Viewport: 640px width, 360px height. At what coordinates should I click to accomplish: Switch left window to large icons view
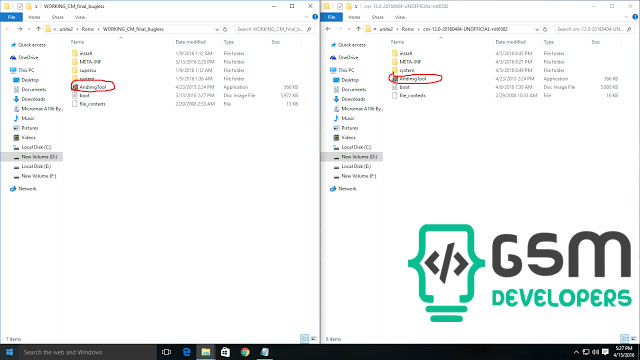point(313,338)
